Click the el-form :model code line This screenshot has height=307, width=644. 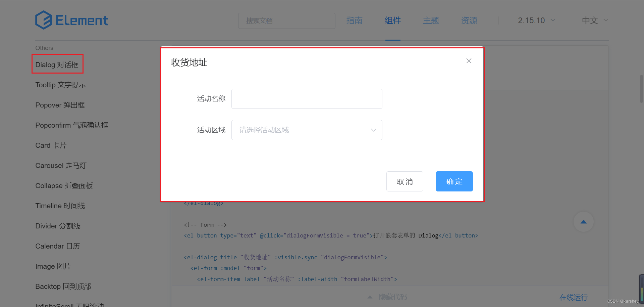coord(228,268)
